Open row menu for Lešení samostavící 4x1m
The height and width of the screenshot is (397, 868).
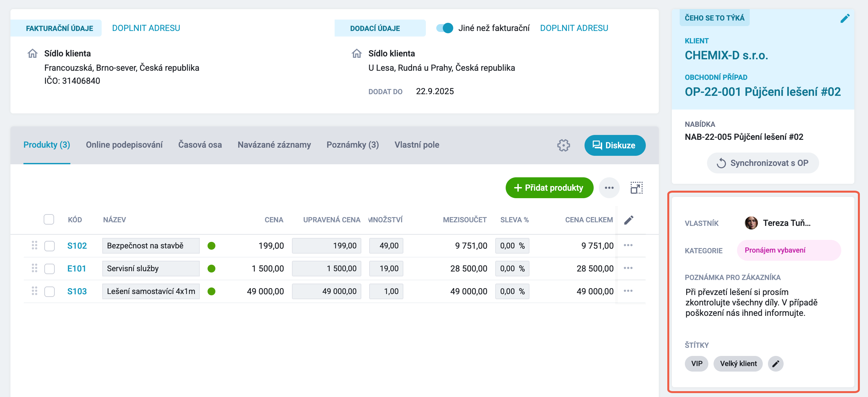pyautogui.click(x=628, y=291)
